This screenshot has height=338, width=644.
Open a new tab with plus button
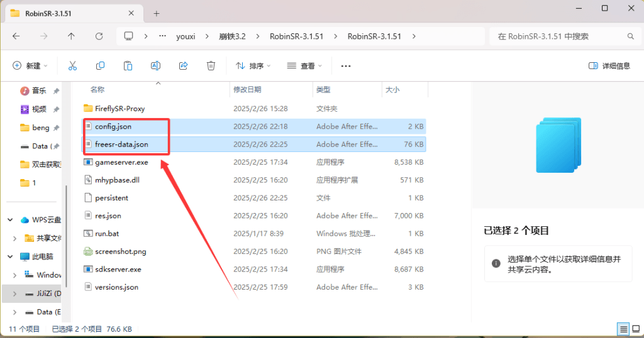157,13
